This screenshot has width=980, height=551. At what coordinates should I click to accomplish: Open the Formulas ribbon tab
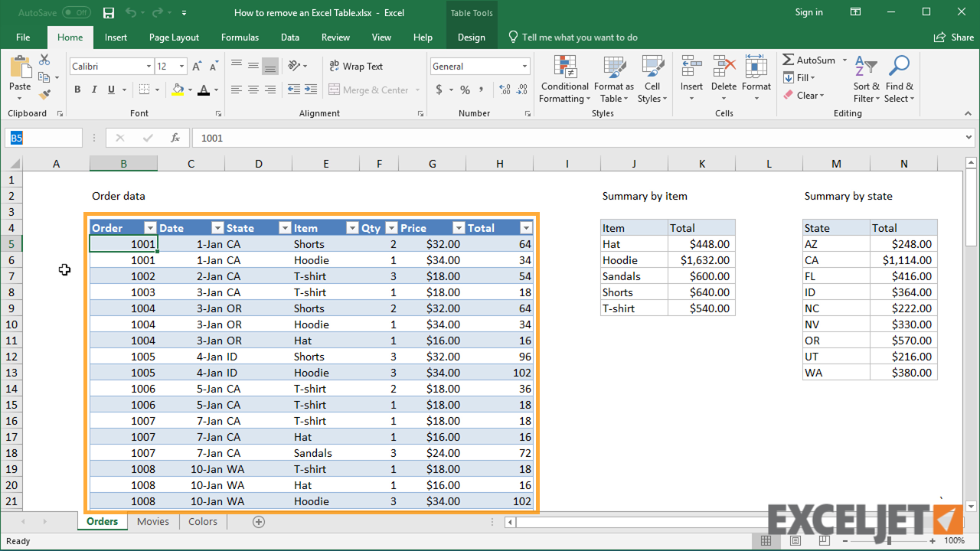[x=240, y=37]
